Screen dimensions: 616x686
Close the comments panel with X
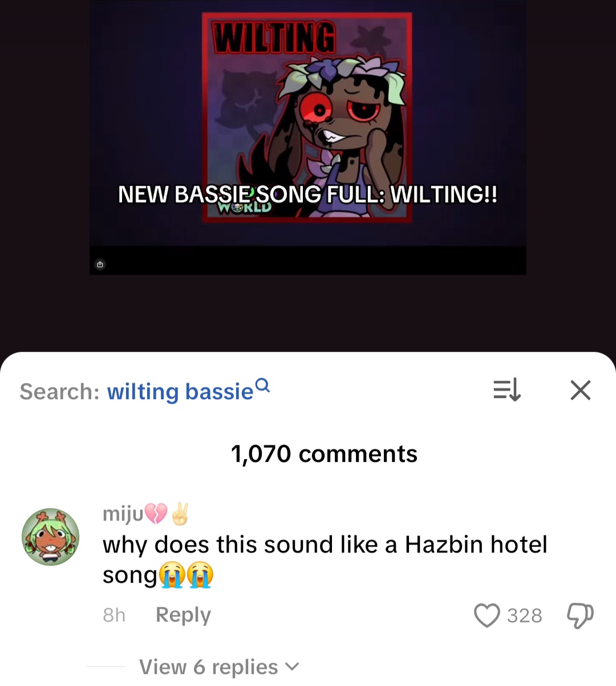(581, 391)
